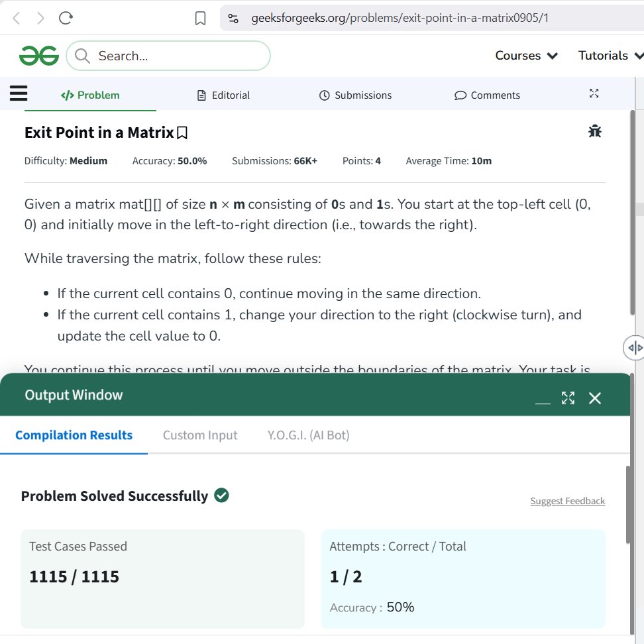Switch to the Custom Input tab
644x644 pixels.
pyautogui.click(x=200, y=435)
